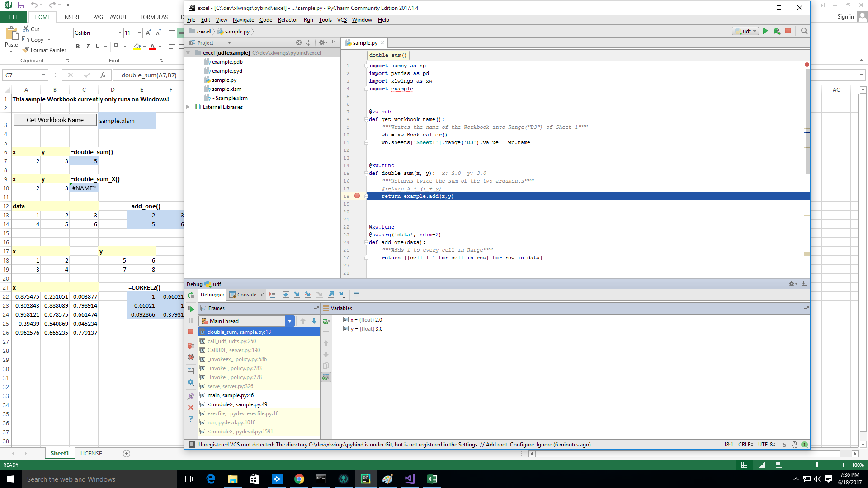This screenshot has height=488, width=868.
Task: Toggle Italic in Excel ribbon
Action: coord(88,46)
